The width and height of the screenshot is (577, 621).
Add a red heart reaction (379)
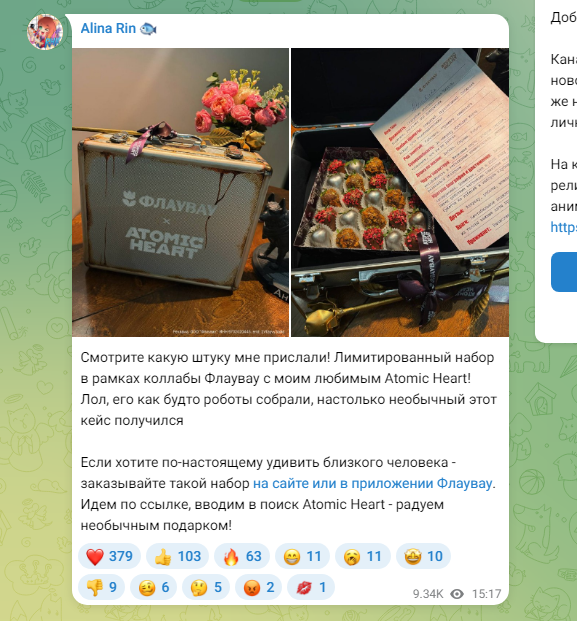(110, 556)
